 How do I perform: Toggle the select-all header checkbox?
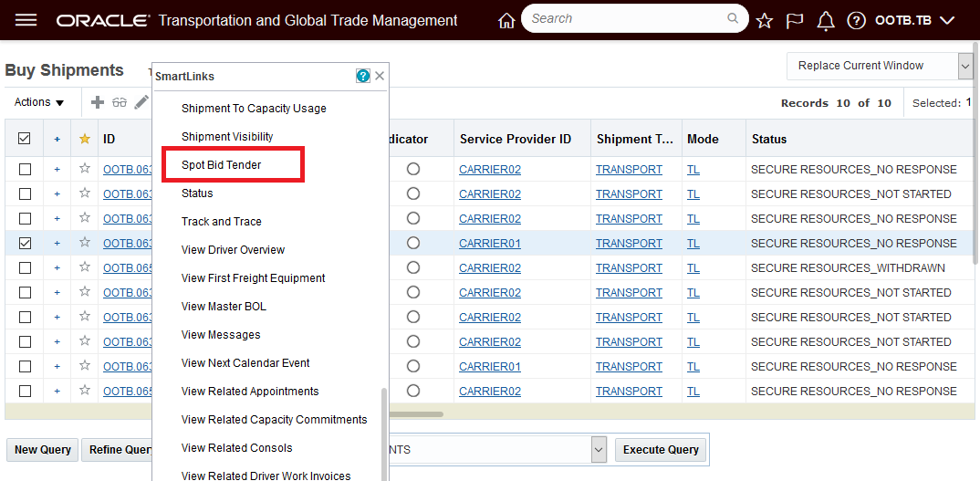[25, 139]
